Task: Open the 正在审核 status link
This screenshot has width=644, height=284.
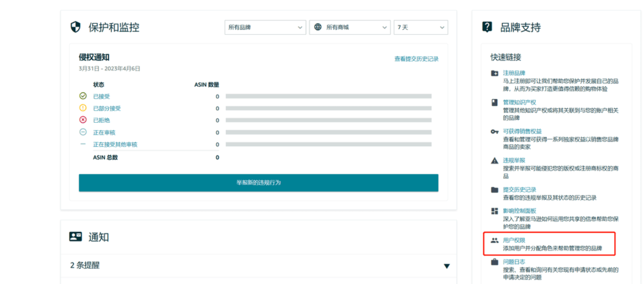Action: (x=104, y=133)
